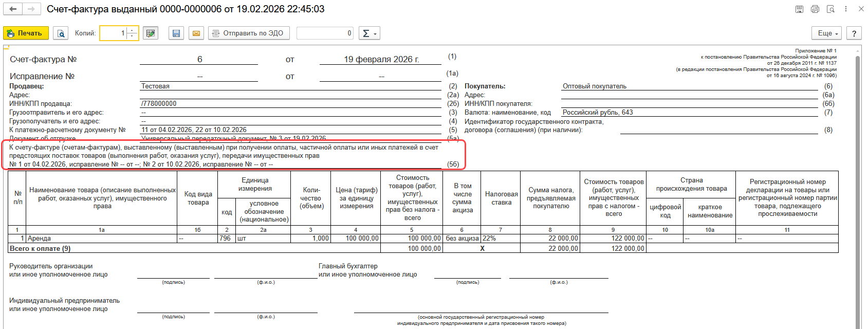Toggle the edit mode table-pencil icon
Image resolution: width=868 pixels, height=329 pixels.
point(151,33)
